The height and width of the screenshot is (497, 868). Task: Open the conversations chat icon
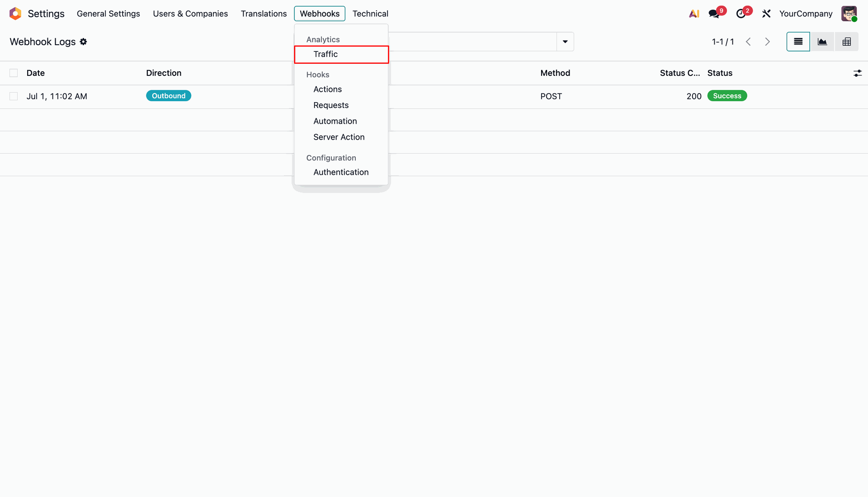[714, 14]
